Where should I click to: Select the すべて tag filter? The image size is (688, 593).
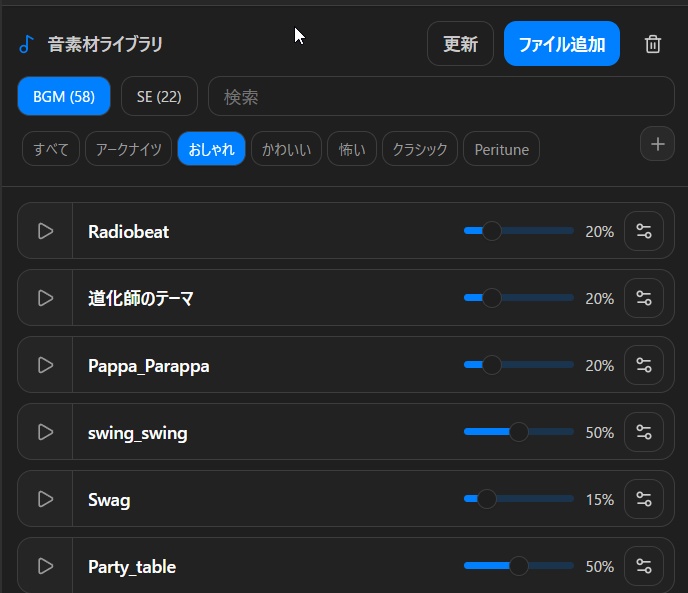51,150
